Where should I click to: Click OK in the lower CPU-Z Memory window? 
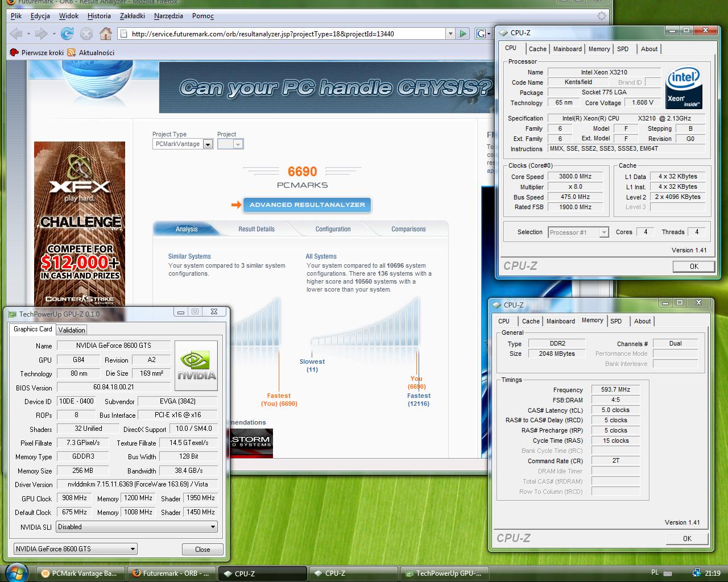coord(687,539)
